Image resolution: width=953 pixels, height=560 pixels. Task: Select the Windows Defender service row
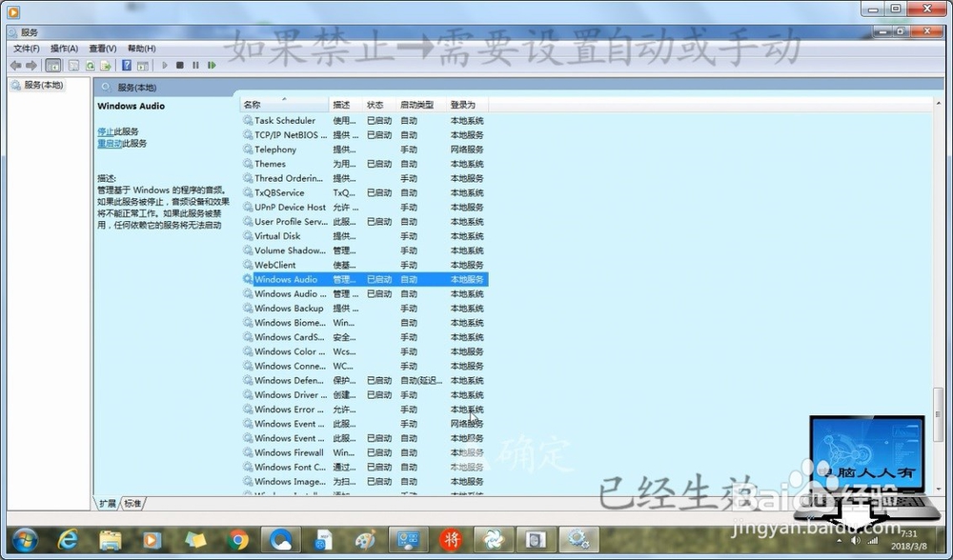pos(364,380)
